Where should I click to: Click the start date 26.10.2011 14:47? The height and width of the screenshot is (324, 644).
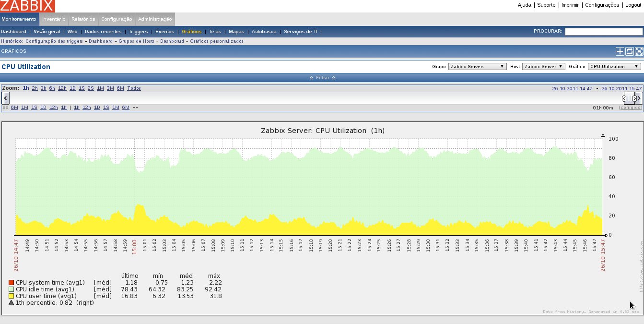click(x=572, y=88)
